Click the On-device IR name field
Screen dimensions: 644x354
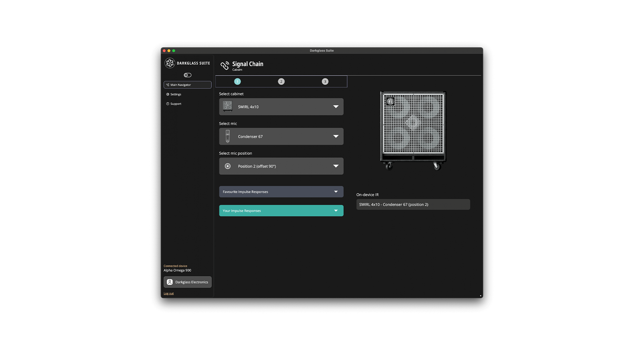[x=413, y=204]
